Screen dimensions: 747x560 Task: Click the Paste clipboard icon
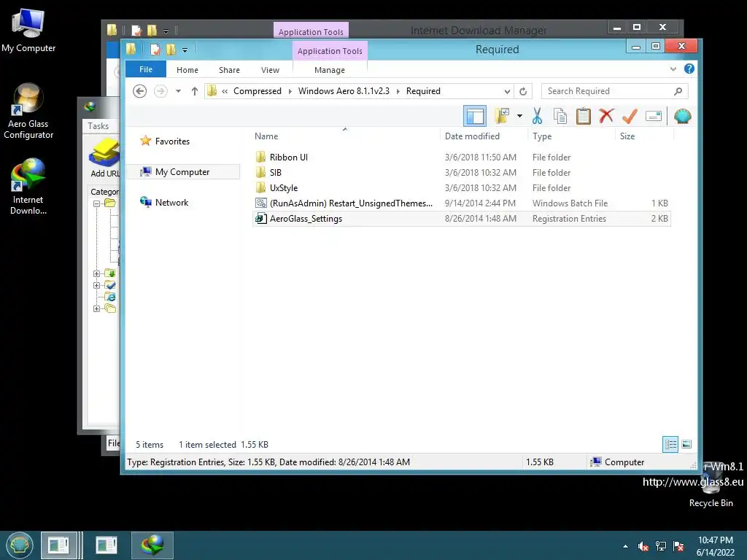(x=583, y=116)
